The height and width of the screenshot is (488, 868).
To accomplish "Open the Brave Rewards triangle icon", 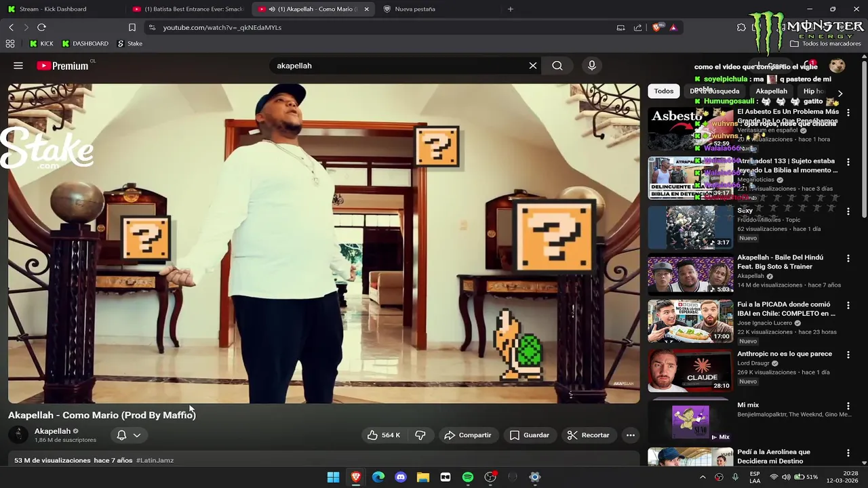I will point(673,27).
